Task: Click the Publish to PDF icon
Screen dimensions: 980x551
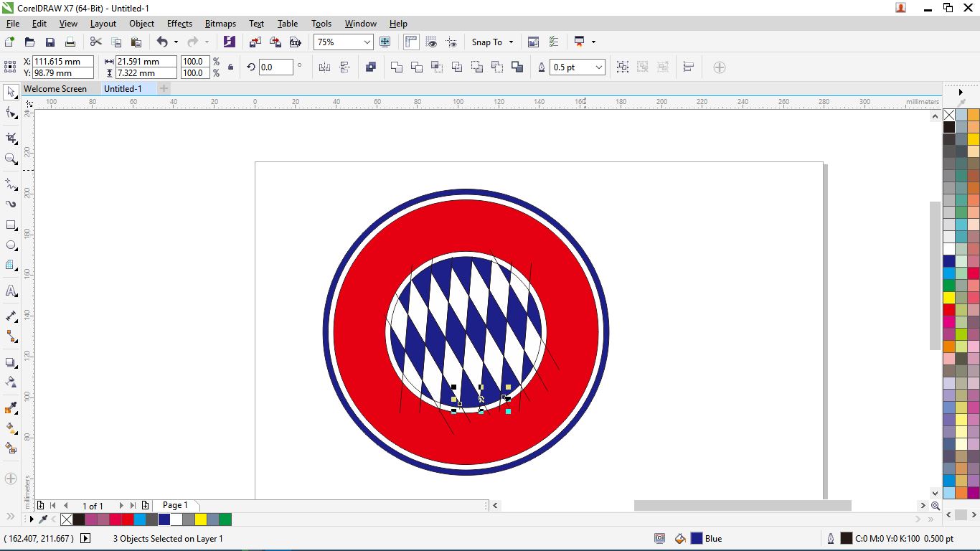Action: [x=295, y=42]
